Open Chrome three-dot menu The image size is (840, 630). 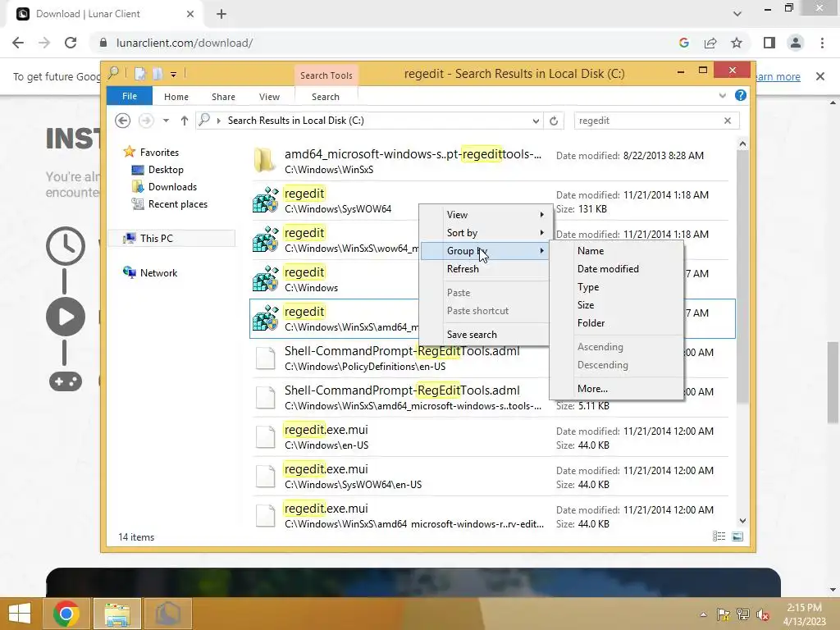coord(822,43)
